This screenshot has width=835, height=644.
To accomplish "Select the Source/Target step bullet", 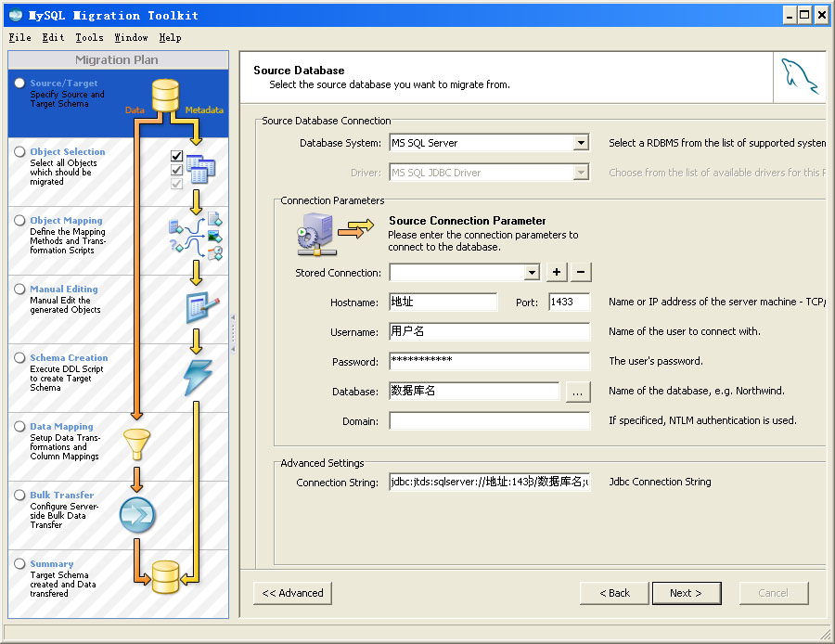I will click(20, 82).
